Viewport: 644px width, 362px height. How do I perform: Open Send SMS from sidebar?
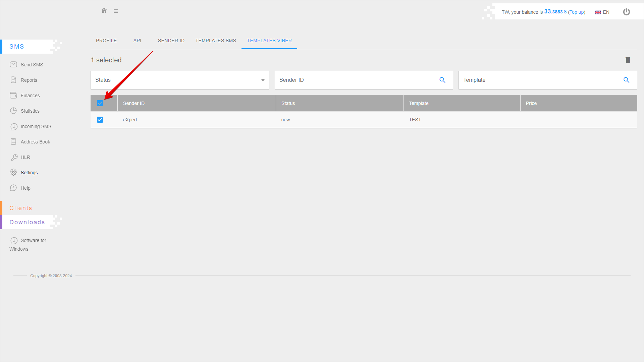coord(32,65)
